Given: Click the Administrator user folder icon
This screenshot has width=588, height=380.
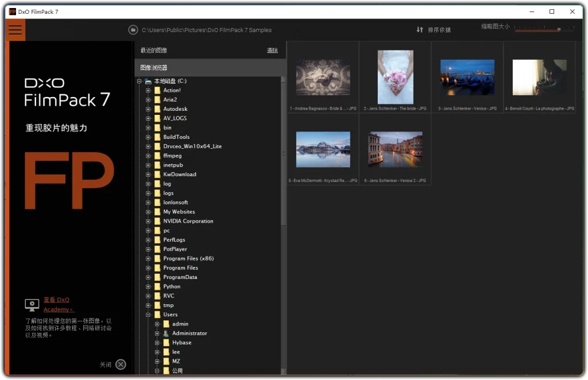Looking at the screenshot, I should pyautogui.click(x=166, y=333).
